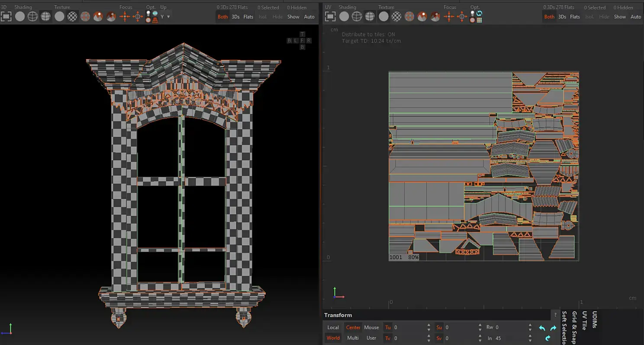
Task: Enable checker texture in the 3D viewport
Action: (72, 16)
